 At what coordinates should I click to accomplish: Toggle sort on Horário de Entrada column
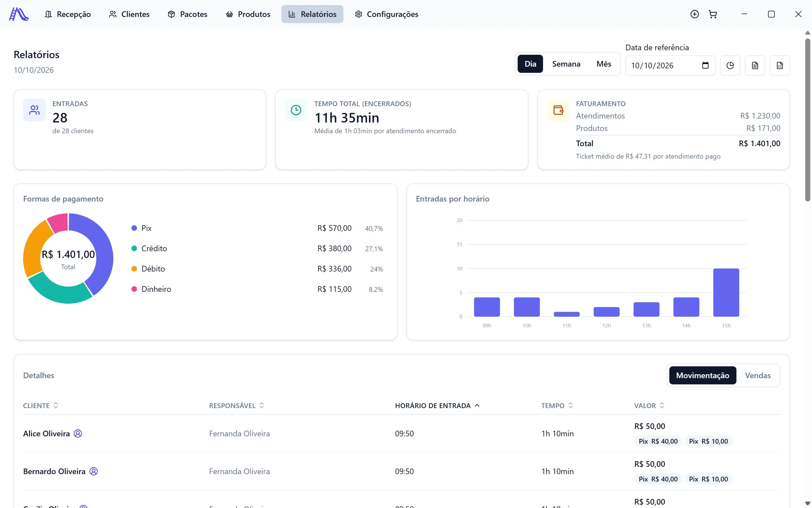click(x=438, y=406)
